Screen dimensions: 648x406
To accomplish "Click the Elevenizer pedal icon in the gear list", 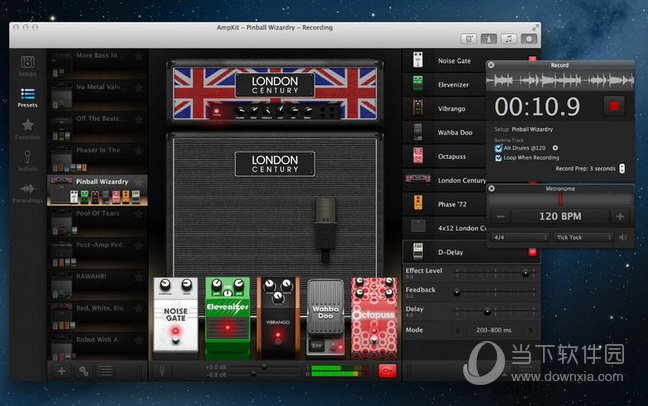I will 418,84.
